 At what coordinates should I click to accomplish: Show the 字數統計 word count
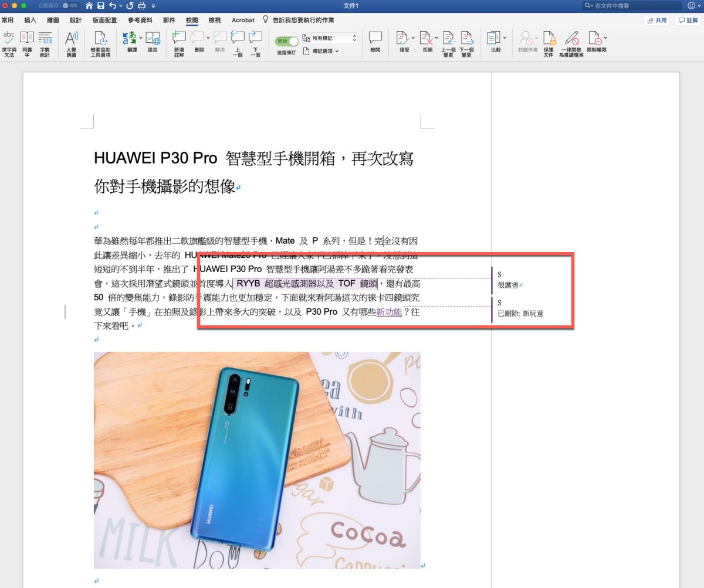pyautogui.click(x=45, y=44)
